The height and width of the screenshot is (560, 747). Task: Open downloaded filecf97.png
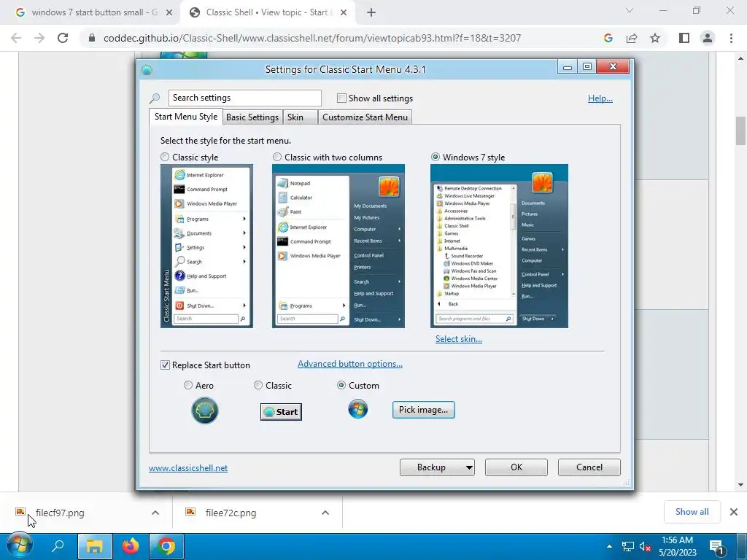click(60, 513)
